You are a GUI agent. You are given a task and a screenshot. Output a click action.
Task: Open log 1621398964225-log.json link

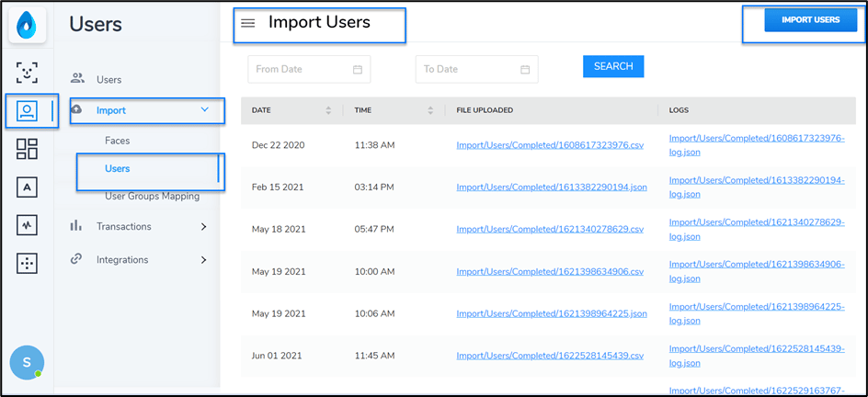[757, 313]
